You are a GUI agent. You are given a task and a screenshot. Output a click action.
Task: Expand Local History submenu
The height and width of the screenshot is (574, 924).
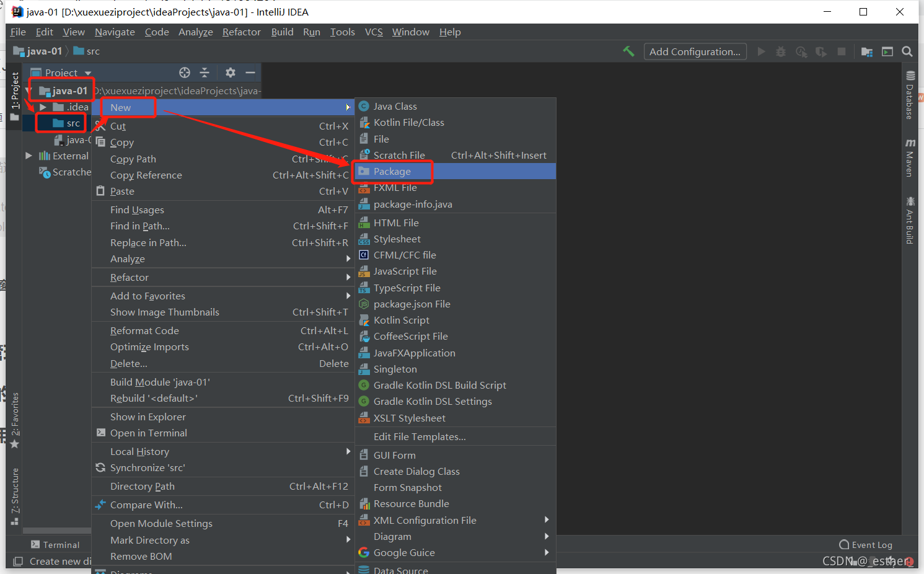click(x=223, y=451)
